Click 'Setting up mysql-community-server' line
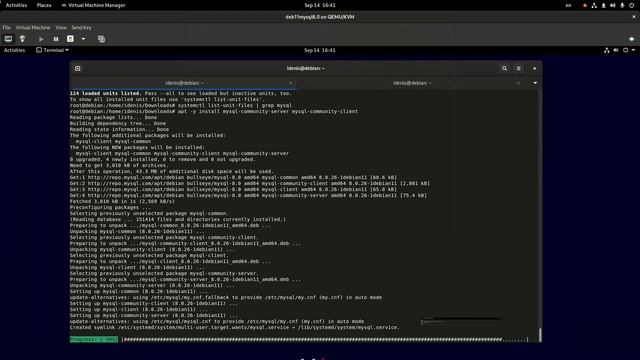The image size is (640, 360). [x=153, y=316]
